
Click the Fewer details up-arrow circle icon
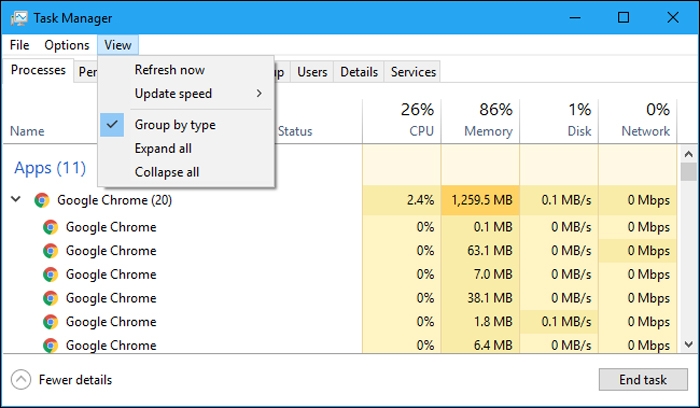point(21,380)
